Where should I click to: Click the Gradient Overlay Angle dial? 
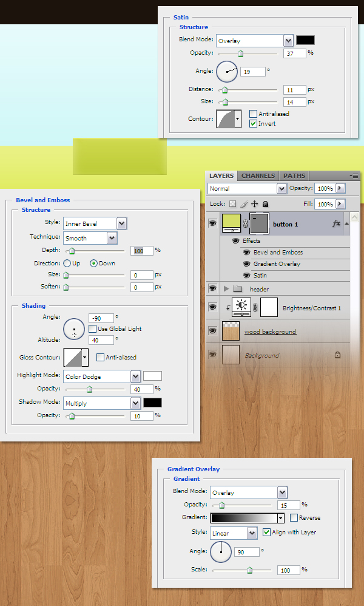(221, 551)
